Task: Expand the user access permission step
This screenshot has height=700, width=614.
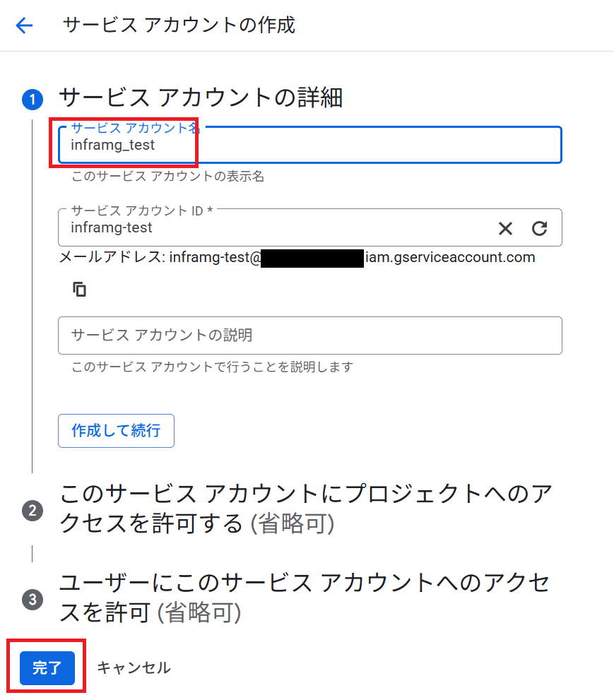Action: 305,598
